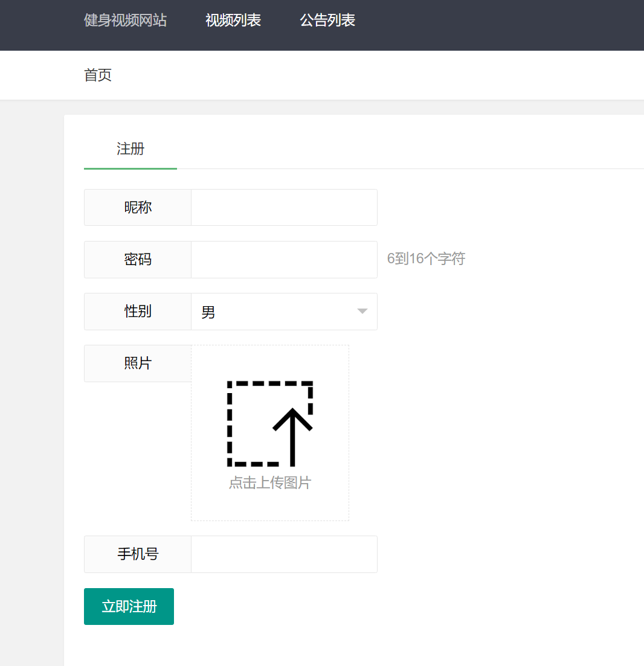Screen dimensions: 644x666
Task: Click the 密码 password input field
Action: click(x=284, y=259)
